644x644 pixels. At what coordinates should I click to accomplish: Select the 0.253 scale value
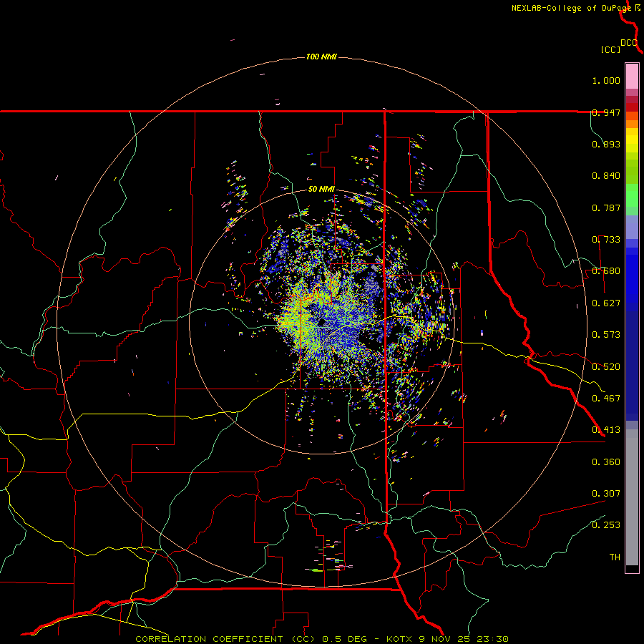(x=606, y=525)
